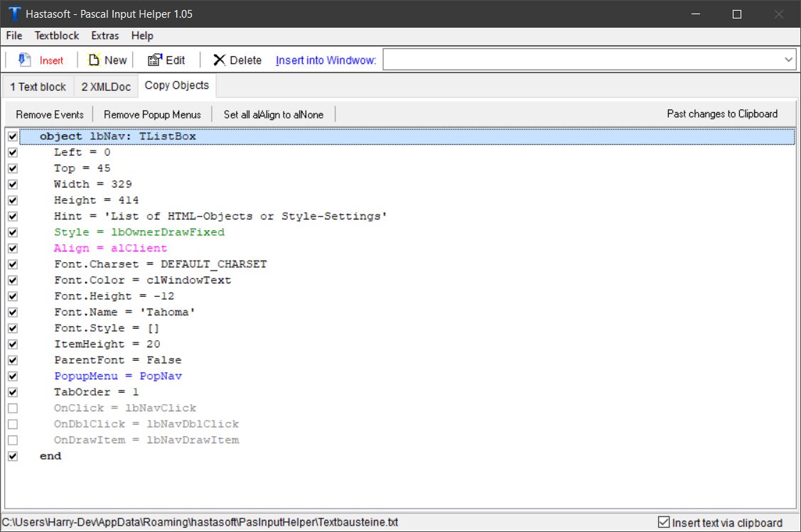Screen dimensions: 801x532
Task: Open the Insert into Window dropdown
Action: 788,60
